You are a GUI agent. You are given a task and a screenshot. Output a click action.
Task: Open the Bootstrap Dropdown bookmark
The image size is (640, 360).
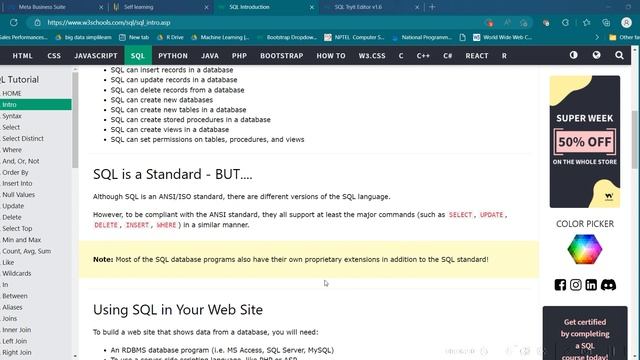tap(287, 37)
